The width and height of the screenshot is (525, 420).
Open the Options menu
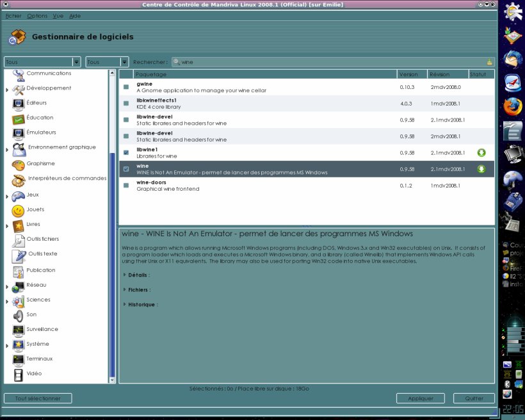[x=37, y=16]
